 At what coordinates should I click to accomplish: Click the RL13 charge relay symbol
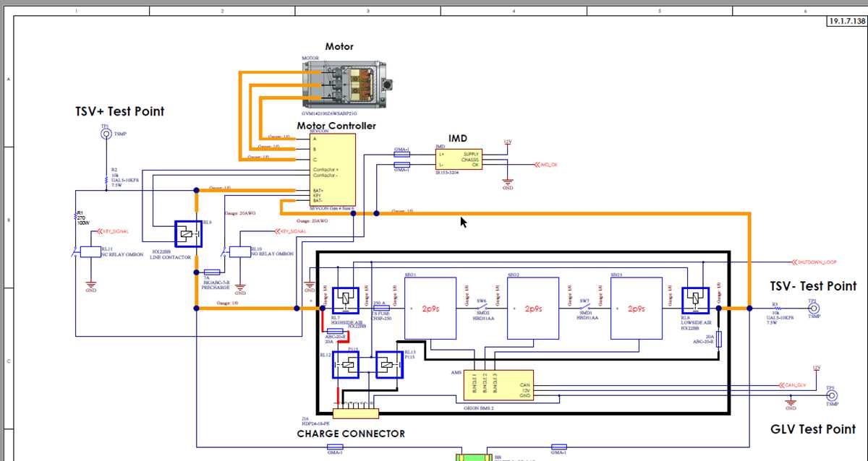point(390,365)
